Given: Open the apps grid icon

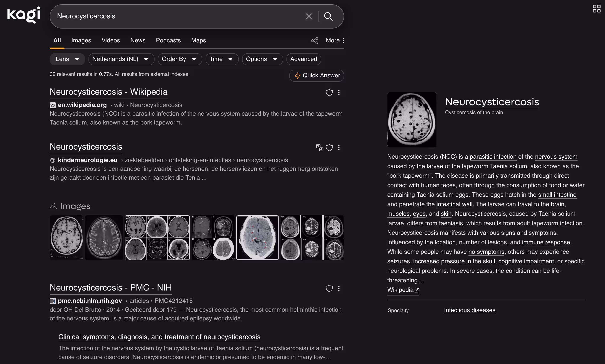Looking at the screenshot, I should click(596, 9).
